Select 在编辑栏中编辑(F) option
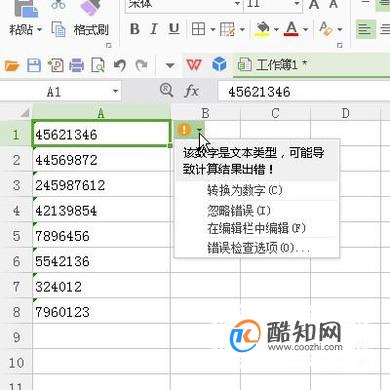Screen dimensions: 390x390 pyautogui.click(x=256, y=229)
